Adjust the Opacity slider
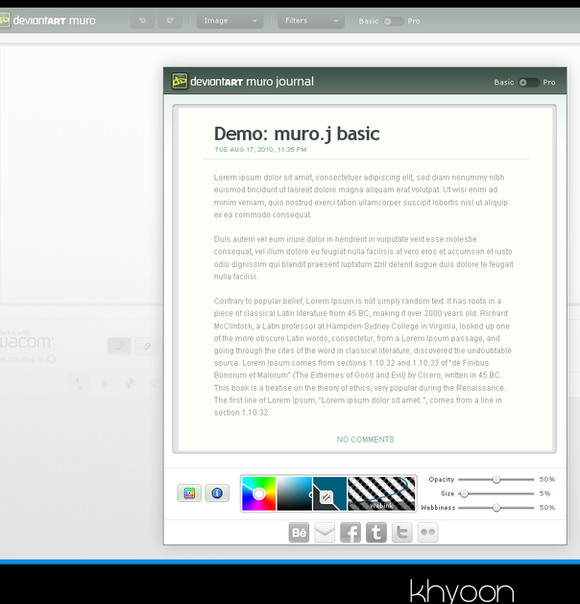 (x=496, y=480)
